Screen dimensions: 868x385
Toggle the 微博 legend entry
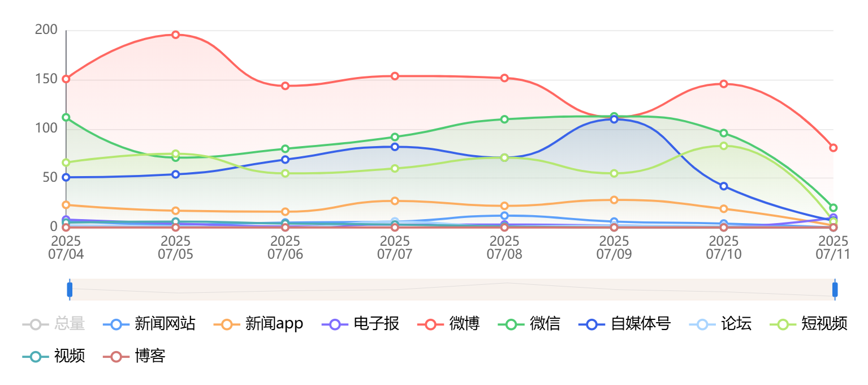[449, 324]
